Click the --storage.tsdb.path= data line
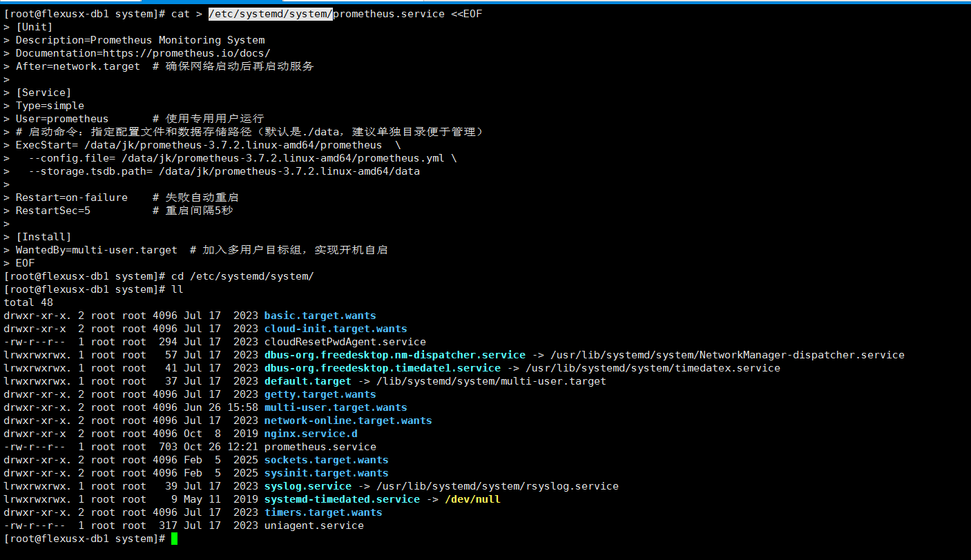Screen dimensions: 971x560 (x=224, y=171)
